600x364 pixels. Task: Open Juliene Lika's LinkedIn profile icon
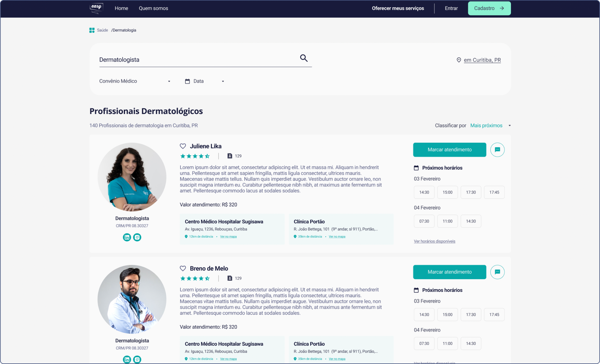127,237
